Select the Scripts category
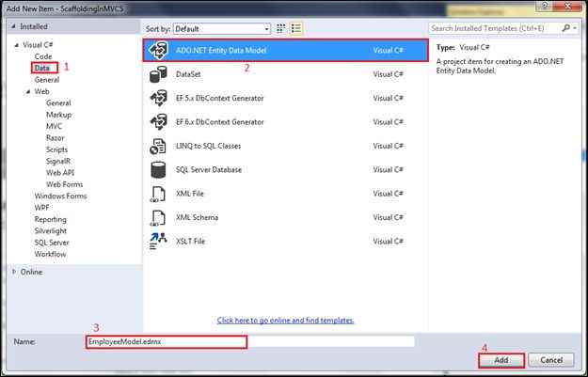 57,149
